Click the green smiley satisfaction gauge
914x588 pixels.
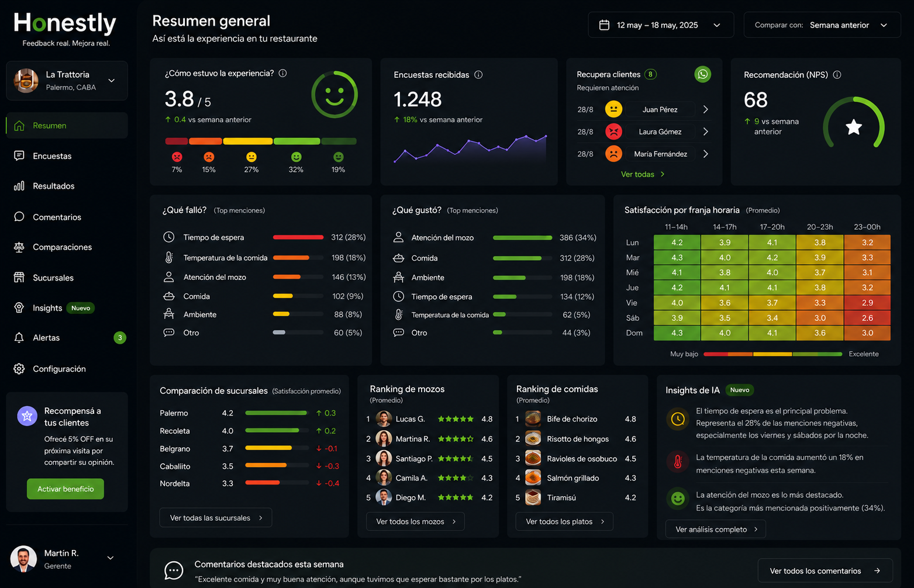click(x=334, y=95)
